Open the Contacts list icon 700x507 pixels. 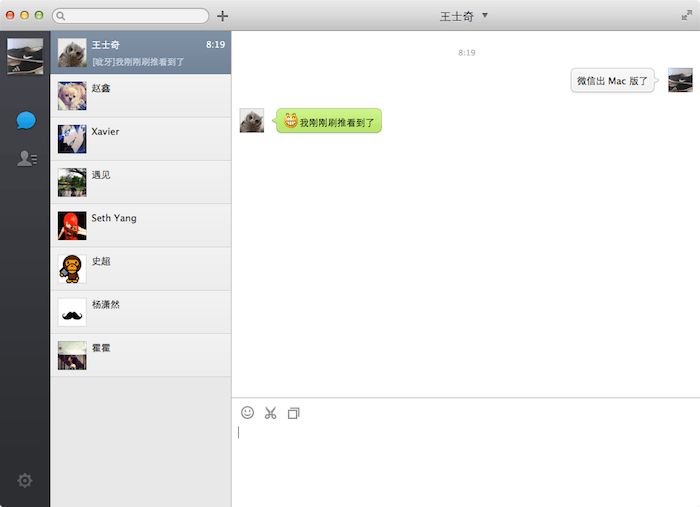(27, 158)
